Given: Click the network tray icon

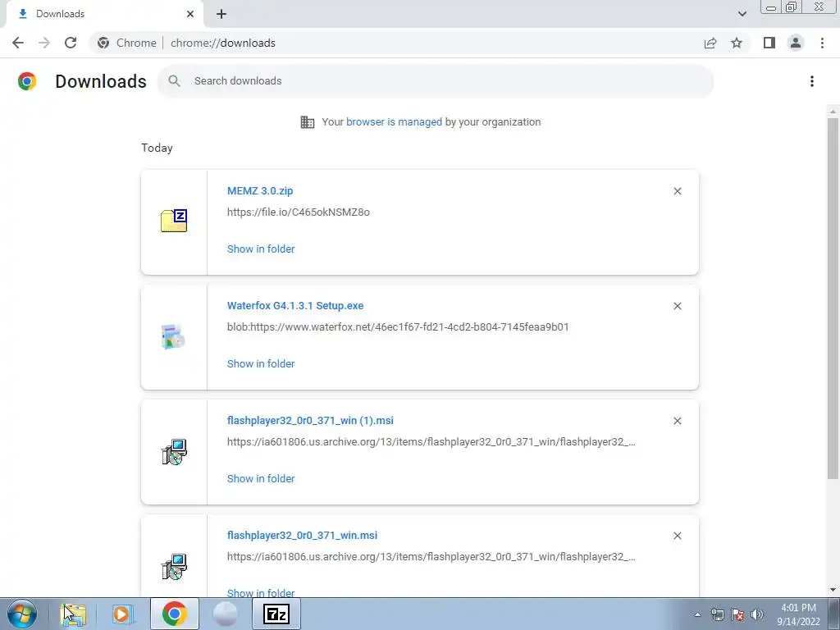Looking at the screenshot, I should point(717,614).
